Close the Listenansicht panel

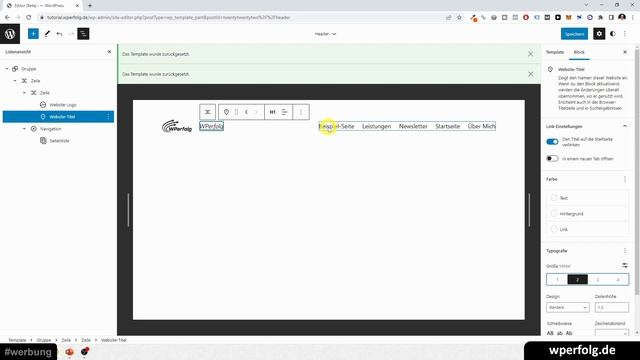tap(109, 52)
